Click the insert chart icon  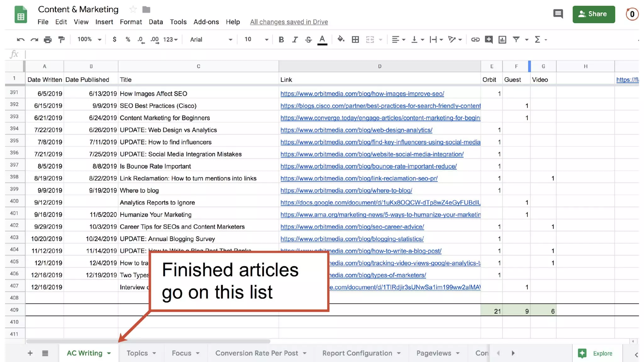pyautogui.click(x=502, y=40)
